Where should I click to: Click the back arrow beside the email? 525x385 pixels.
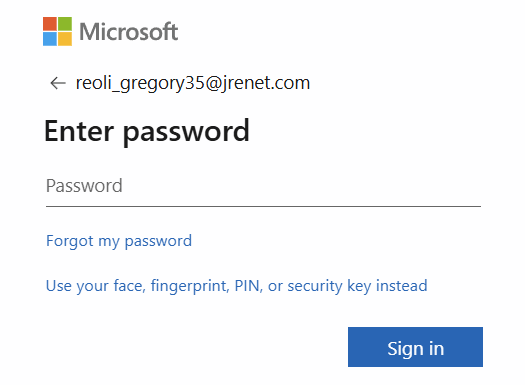tap(58, 83)
